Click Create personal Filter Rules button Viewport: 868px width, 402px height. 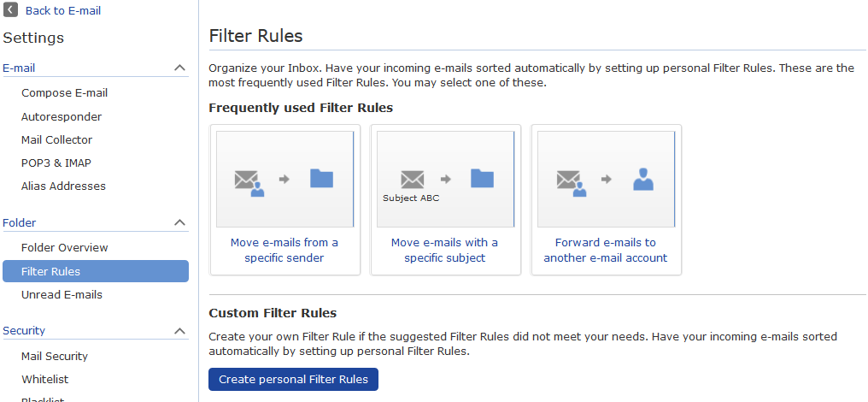pos(293,379)
